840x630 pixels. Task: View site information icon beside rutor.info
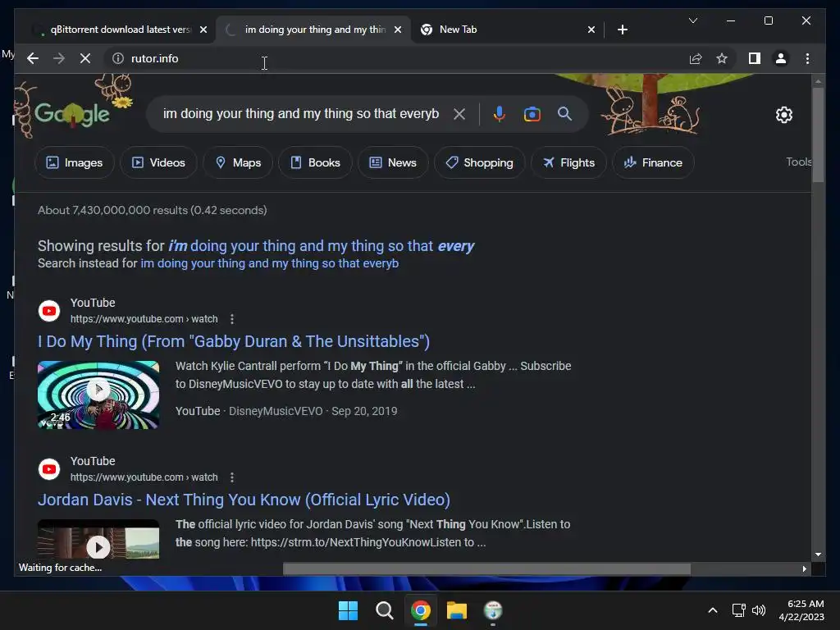pos(118,58)
